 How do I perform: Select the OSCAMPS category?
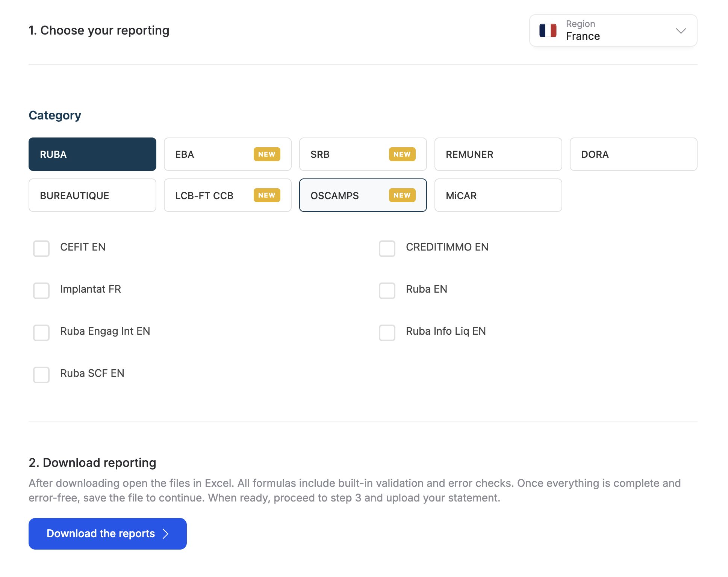pyautogui.click(x=363, y=195)
